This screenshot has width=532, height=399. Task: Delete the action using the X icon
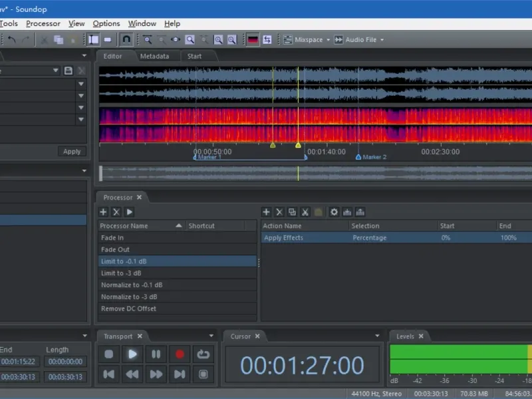279,212
